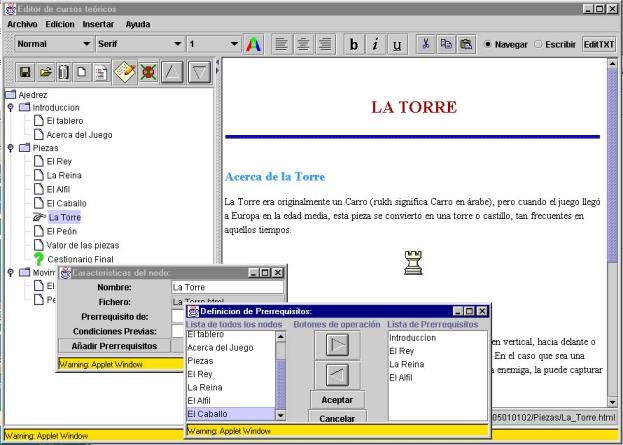Screen dimensions: 623x445
Task: Click the scissors cut icon
Action: tap(425, 45)
